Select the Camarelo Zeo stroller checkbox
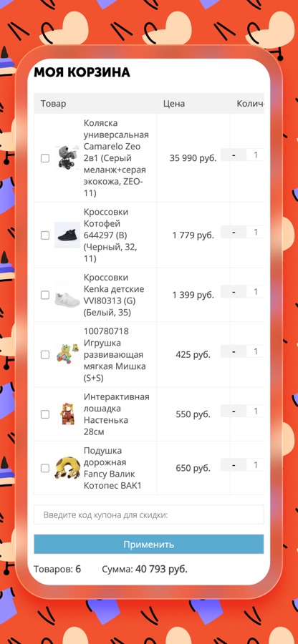The width and height of the screenshot is (298, 644). (45, 158)
